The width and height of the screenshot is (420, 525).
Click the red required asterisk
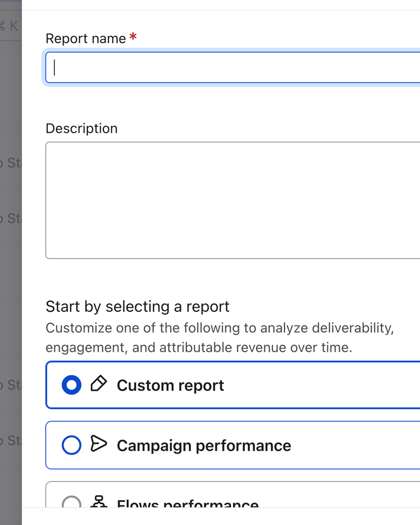tap(133, 37)
